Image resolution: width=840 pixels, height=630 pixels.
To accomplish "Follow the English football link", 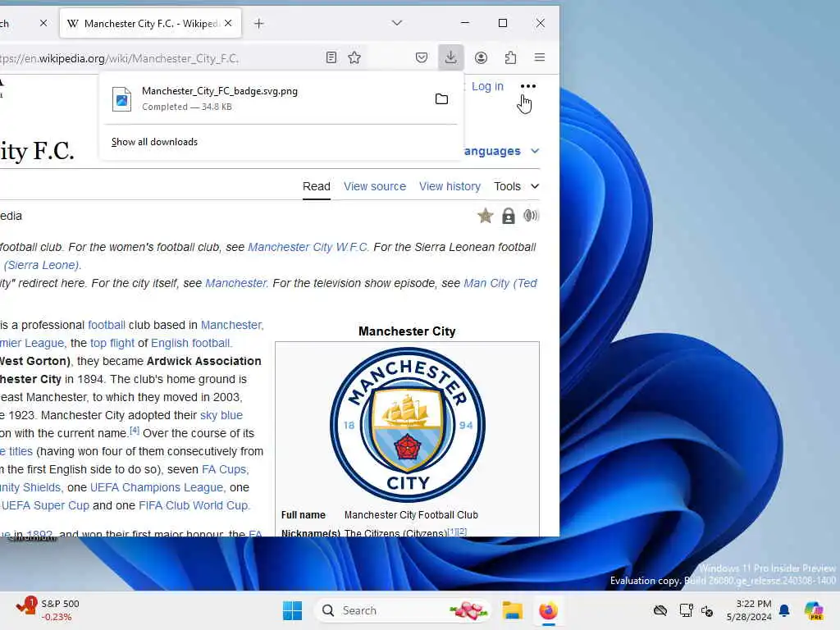I will tap(190, 343).
